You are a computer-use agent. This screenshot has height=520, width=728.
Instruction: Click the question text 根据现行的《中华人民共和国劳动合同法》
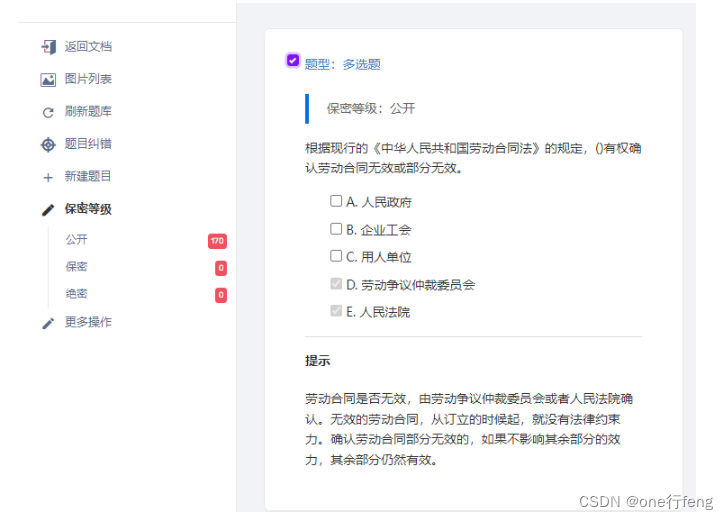pos(473,158)
